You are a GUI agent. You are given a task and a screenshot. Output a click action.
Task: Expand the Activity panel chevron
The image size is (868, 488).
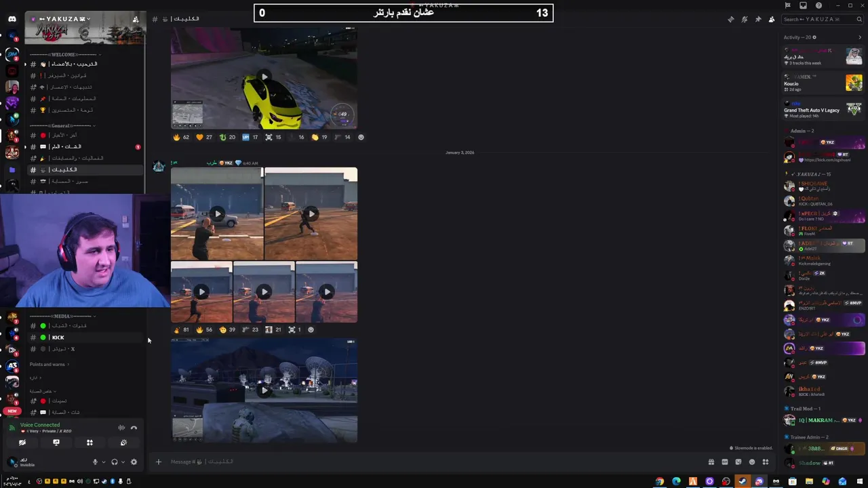click(860, 38)
